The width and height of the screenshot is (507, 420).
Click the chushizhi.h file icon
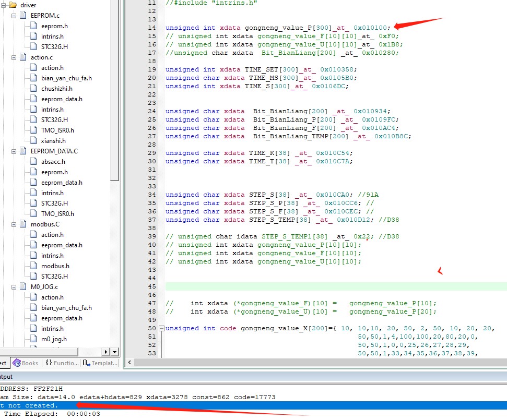tap(33, 88)
